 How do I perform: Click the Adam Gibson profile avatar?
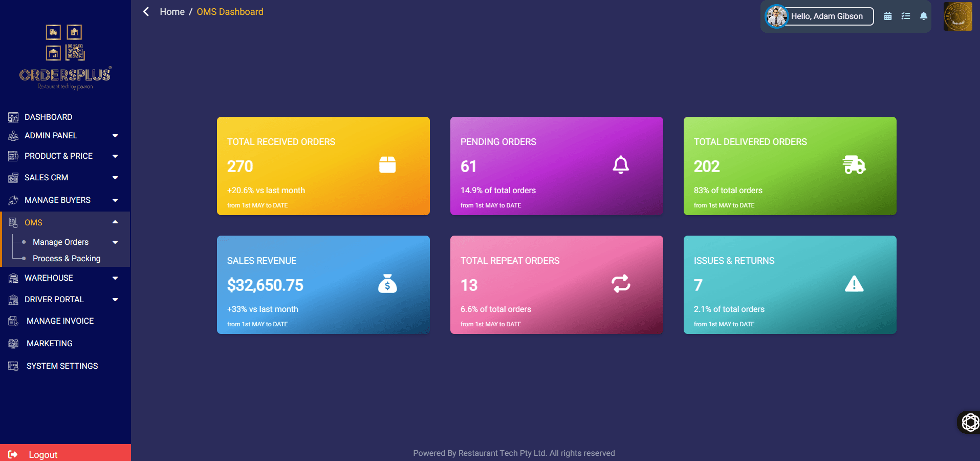click(776, 16)
